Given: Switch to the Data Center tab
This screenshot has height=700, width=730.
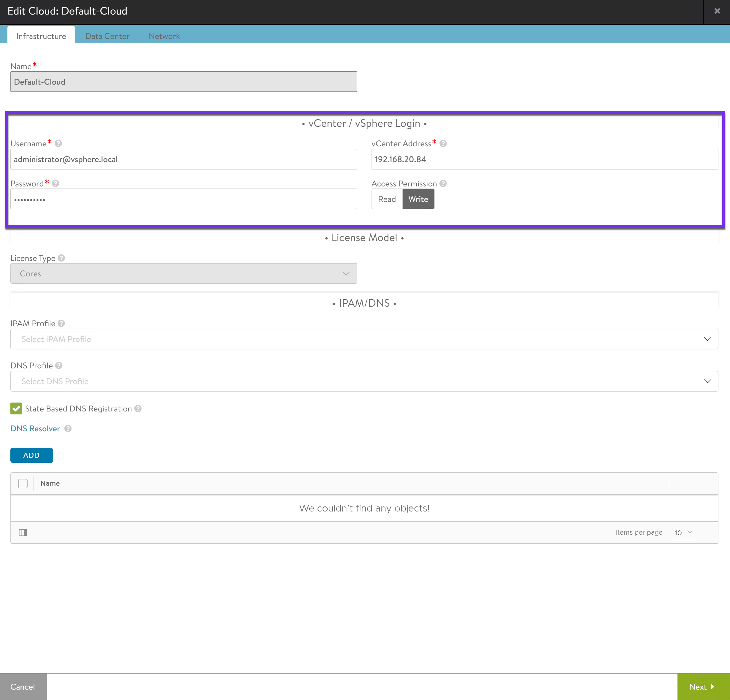Looking at the screenshot, I should coord(107,36).
